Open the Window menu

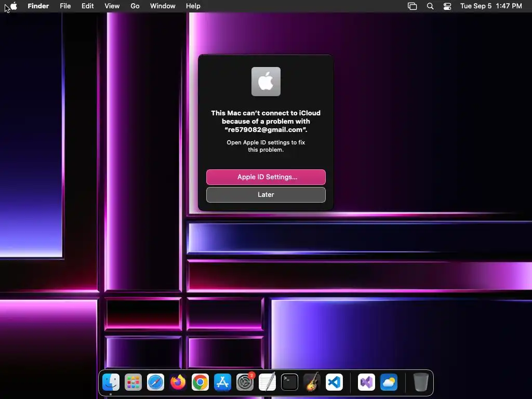tap(163, 6)
